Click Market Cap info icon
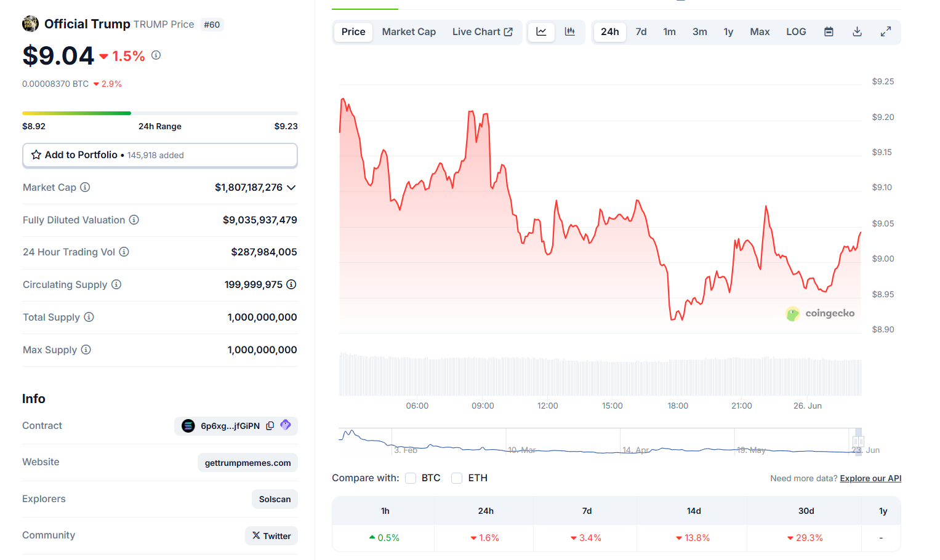The height and width of the screenshot is (560, 940). [86, 187]
